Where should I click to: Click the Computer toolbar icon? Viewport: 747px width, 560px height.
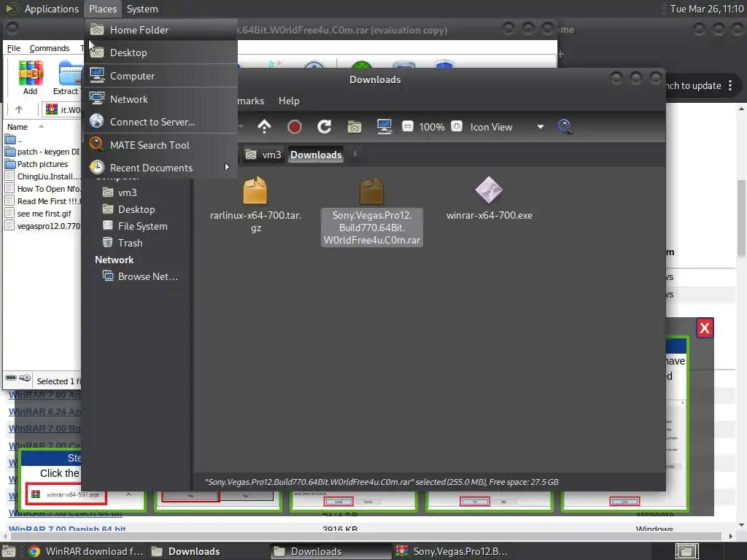click(x=384, y=127)
